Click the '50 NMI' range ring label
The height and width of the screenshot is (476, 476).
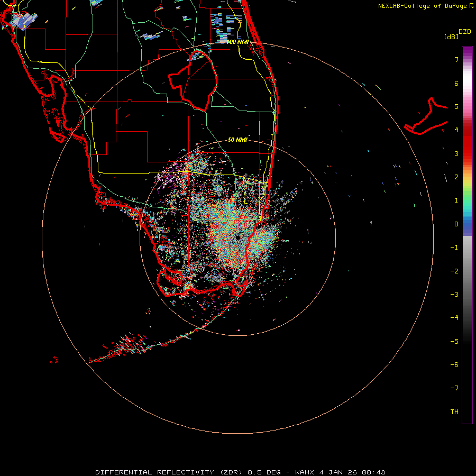237,140
